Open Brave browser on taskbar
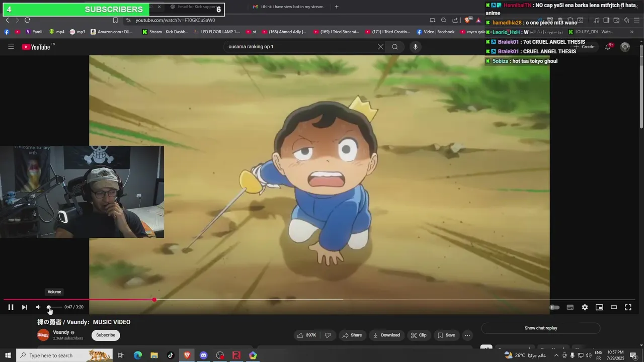The width and height of the screenshot is (644, 362). tap(187, 355)
